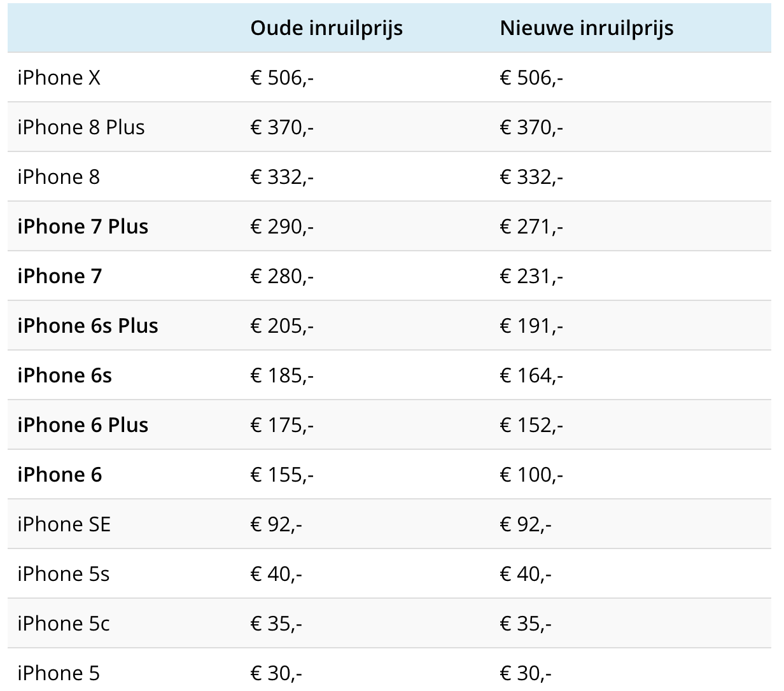
Task: Click the bold iPhone 6s model name
Action: pos(64,375)
